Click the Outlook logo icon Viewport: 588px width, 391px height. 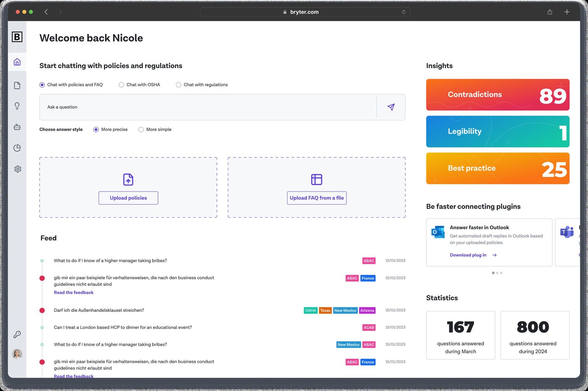click(438, 232)
